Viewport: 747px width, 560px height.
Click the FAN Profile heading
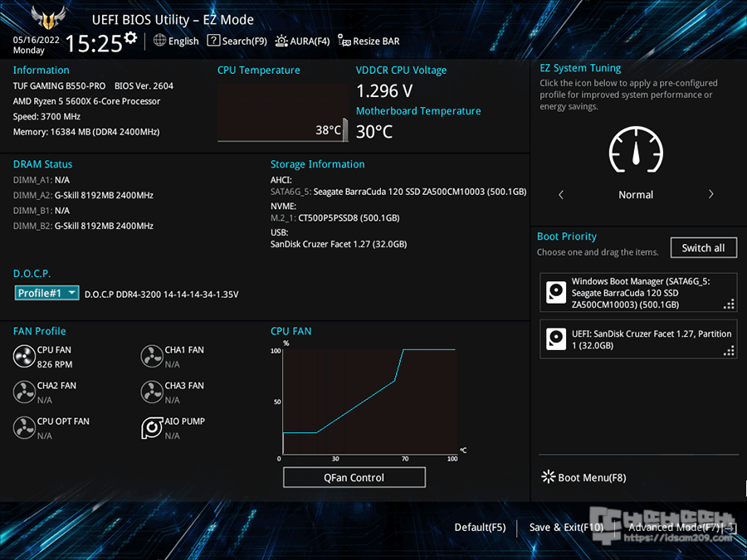[40, 331]
